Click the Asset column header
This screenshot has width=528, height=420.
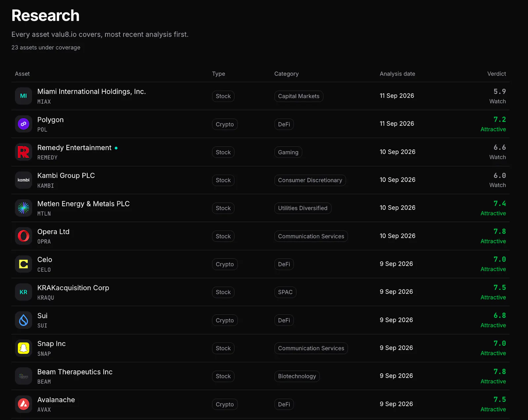click(22, 74)
